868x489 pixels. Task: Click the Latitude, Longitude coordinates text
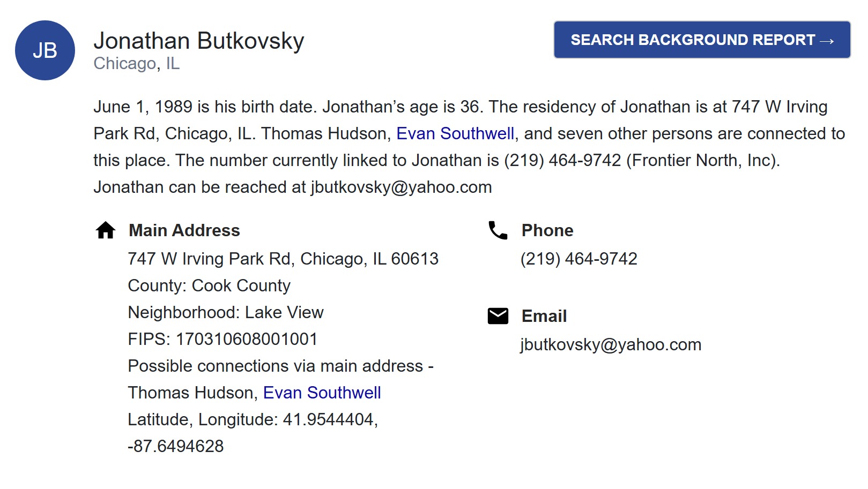coord(253,433)
